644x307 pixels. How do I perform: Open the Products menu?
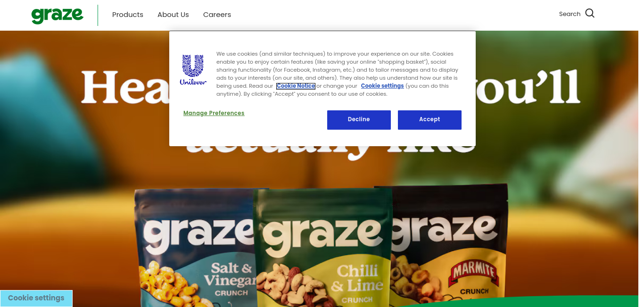128,15
